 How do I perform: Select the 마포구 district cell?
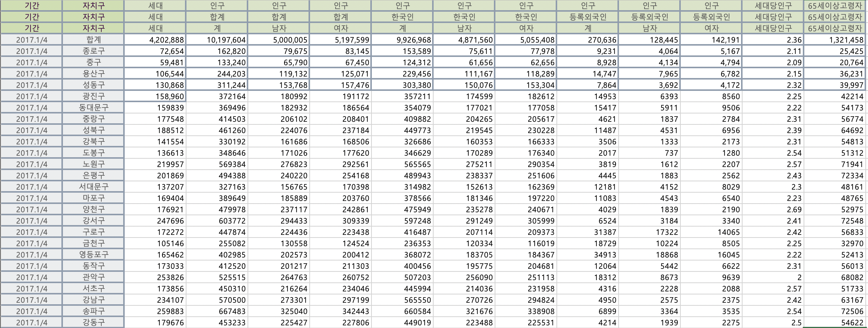pyautogui.click(x=93, y=198)
